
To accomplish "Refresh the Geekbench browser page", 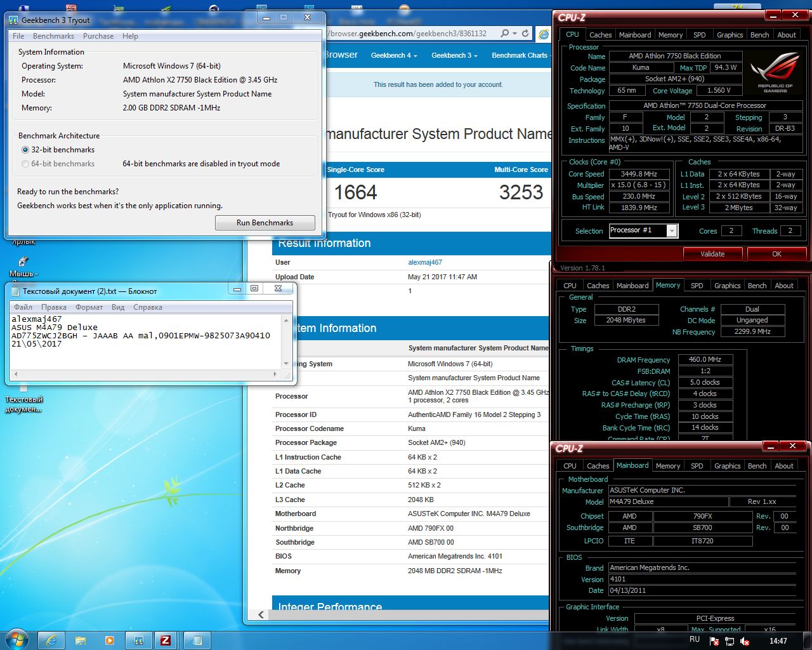I will tap(525, 34).
